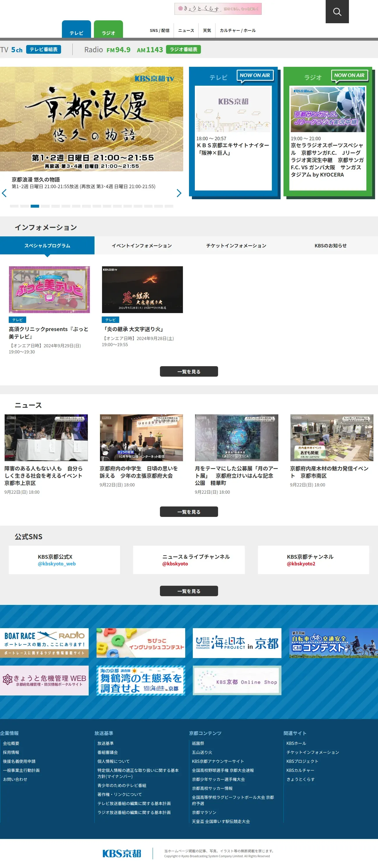Go to next carousel slide arrow
Image resolution: width=378 pixels, height=868 pixels.
179,193
